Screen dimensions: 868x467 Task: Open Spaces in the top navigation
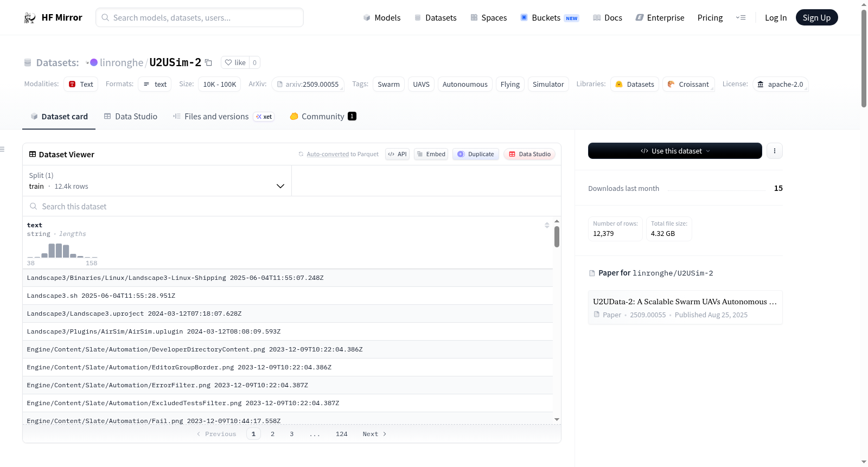click(x=488, y=18)
